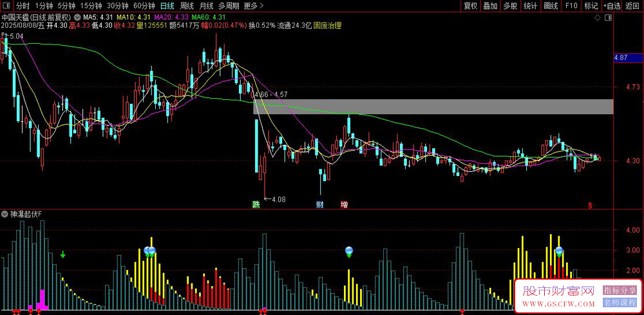The width and height of the screenshot is (644, 315).
Task: Select the 5分钟 period tab
Action: (66, 6)
